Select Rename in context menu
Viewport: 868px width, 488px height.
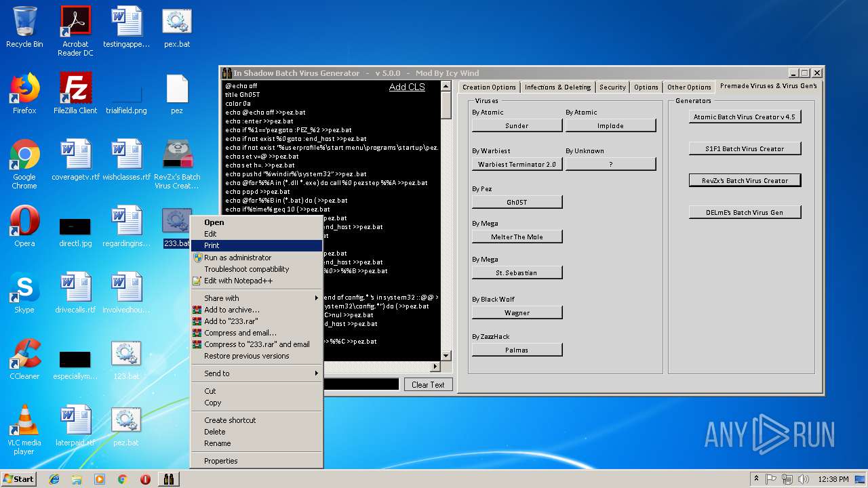[x=256, y=443]
